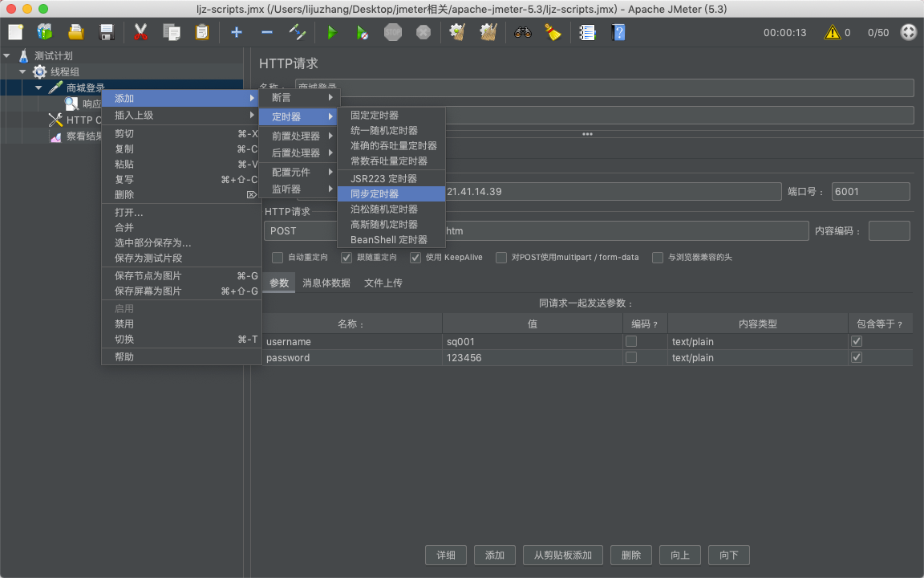This screenshot has height=578, width=924.
Task: Start the test with green play icon
Action: (x=332, y=32)
